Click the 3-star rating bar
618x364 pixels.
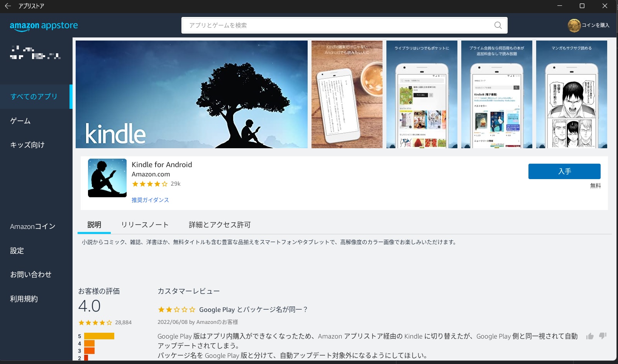[89, 351]
